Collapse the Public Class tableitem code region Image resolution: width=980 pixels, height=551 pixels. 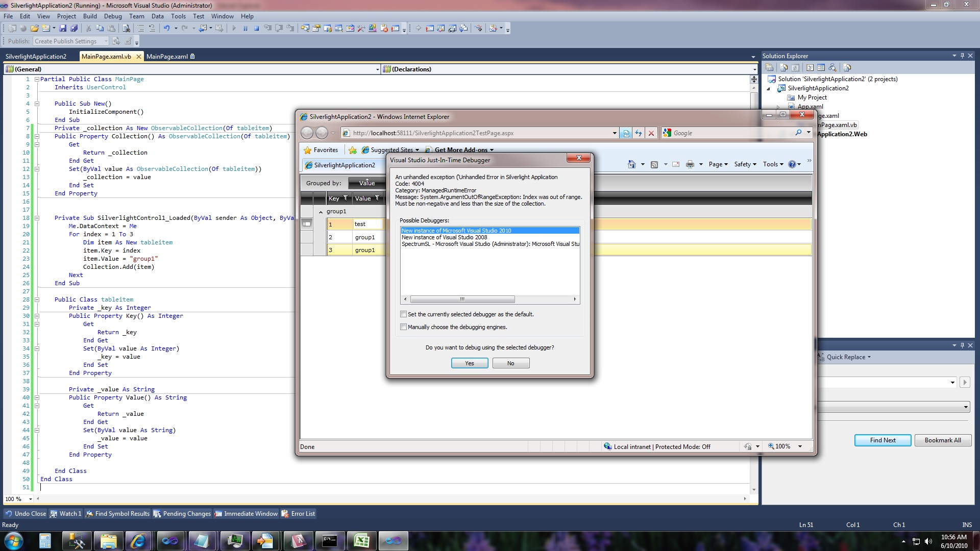(37, 299)
